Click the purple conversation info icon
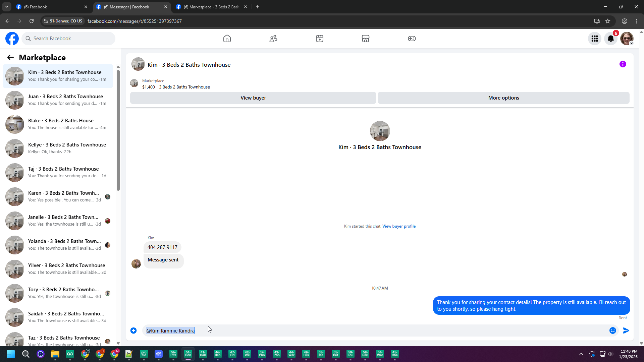The image size is (644, 362). (x=623, y=64)
